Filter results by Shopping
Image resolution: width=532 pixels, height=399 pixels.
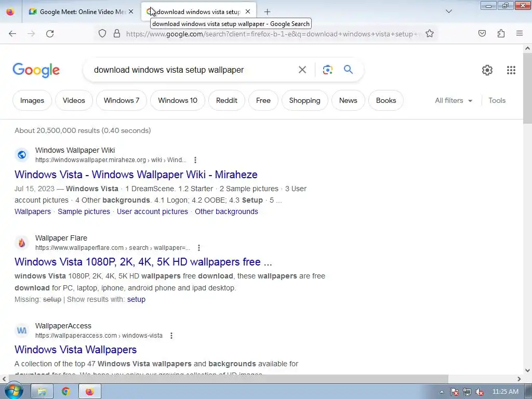tap(304, 100)
